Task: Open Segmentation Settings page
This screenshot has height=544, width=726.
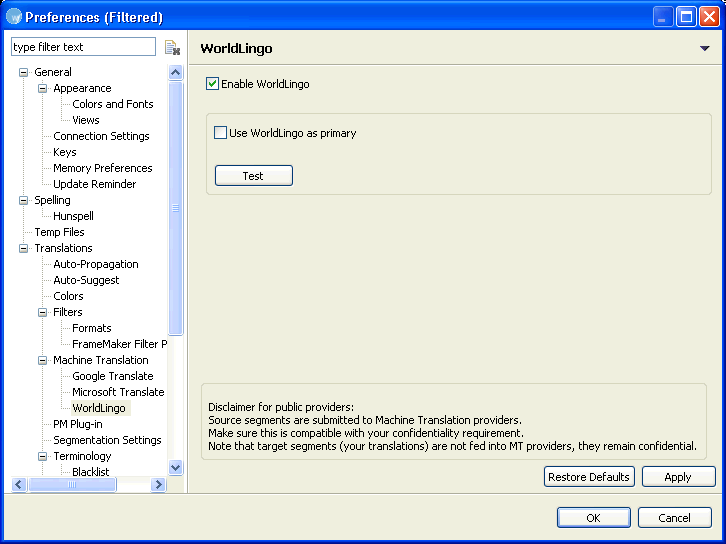Action: click(107, 440)
